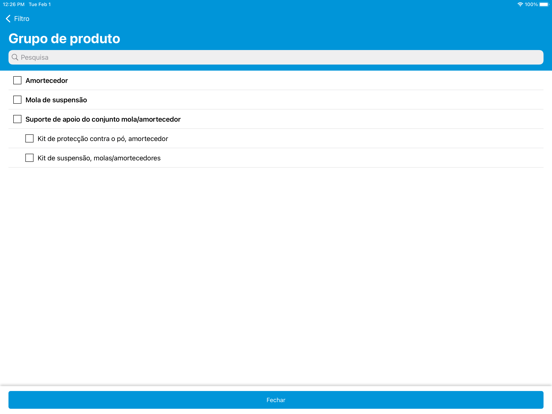Select the Suporte de apoio do conjunto mola/amortecedor text

(x=103, y=119)
